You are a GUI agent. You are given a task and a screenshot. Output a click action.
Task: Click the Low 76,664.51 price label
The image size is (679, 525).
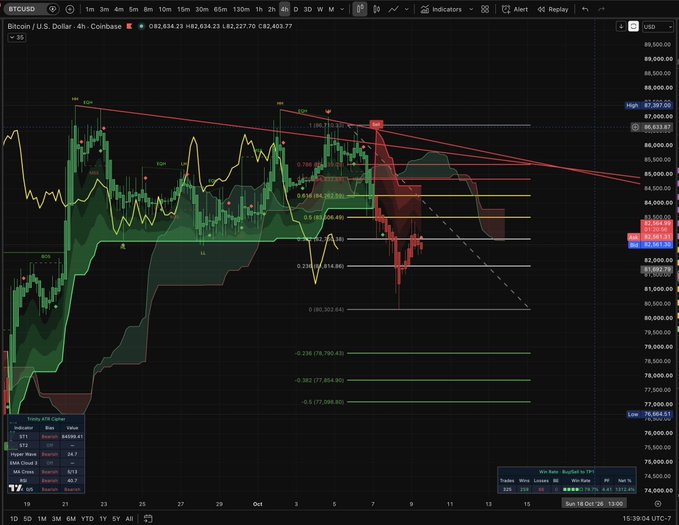(649, 414)
